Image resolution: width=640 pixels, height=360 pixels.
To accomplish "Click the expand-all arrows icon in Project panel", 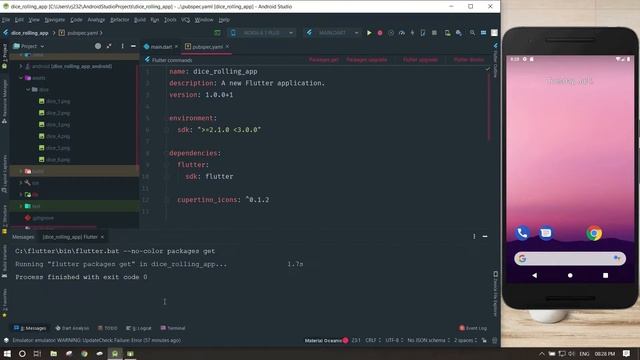I will point(109,46).
